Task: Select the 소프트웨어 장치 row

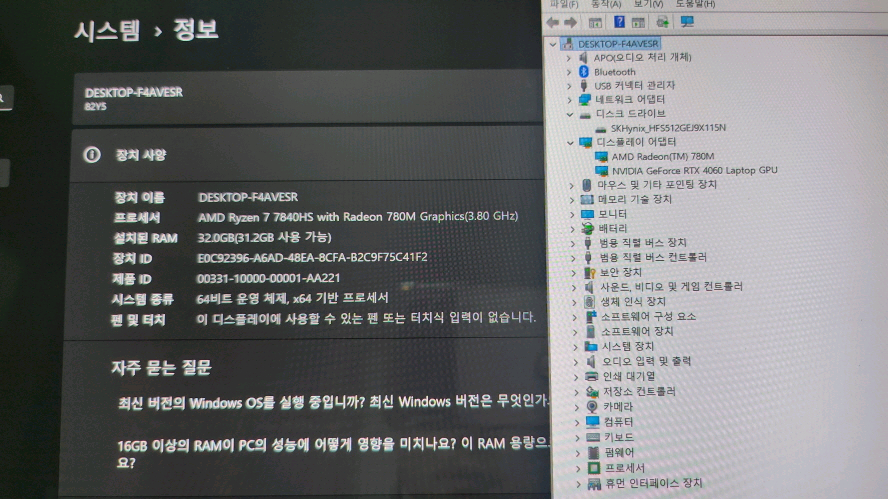Action: coord(637,331)
